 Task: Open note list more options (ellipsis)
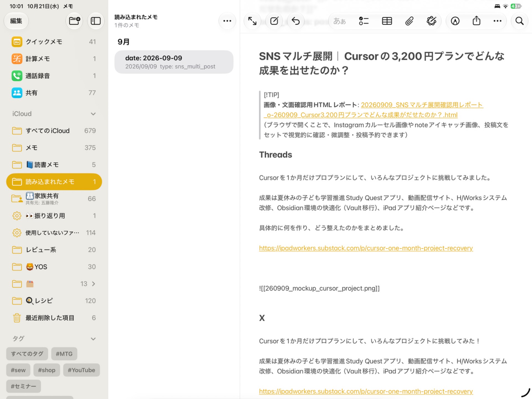point(227,21)
